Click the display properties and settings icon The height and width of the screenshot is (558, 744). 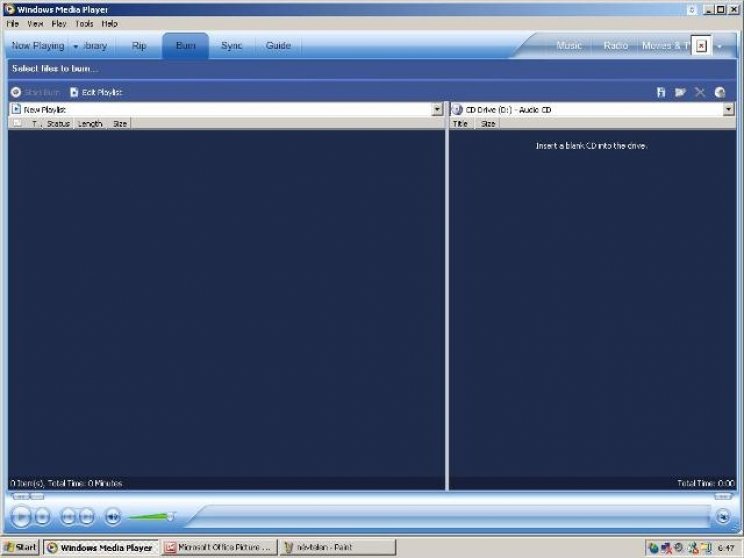(661, 93)
